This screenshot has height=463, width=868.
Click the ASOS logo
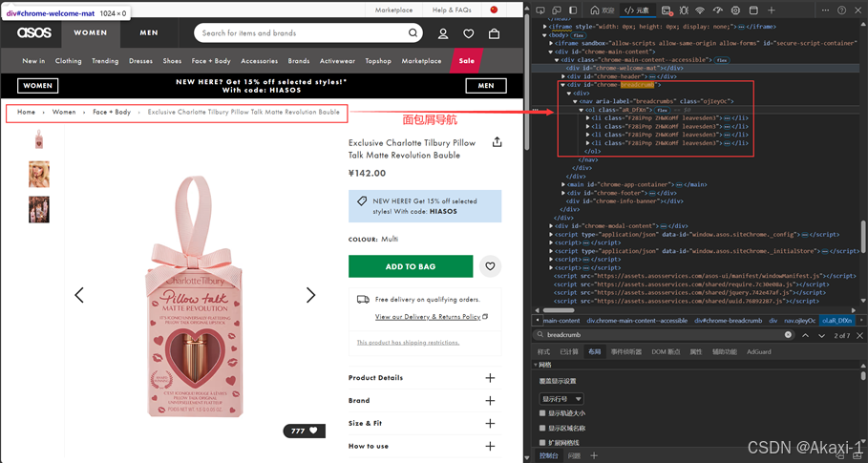click(x=34, y=32)
